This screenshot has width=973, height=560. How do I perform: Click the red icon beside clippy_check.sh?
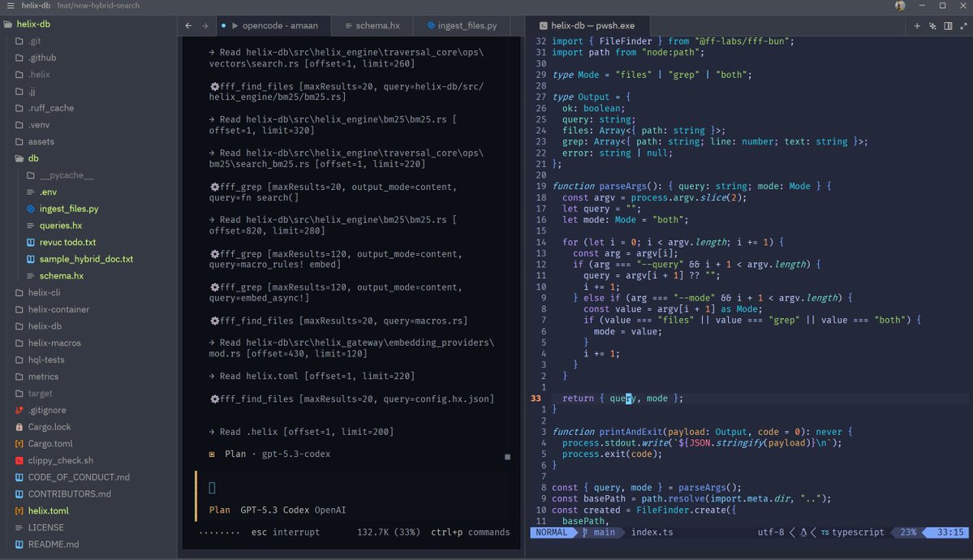click(x=19, y=460)
